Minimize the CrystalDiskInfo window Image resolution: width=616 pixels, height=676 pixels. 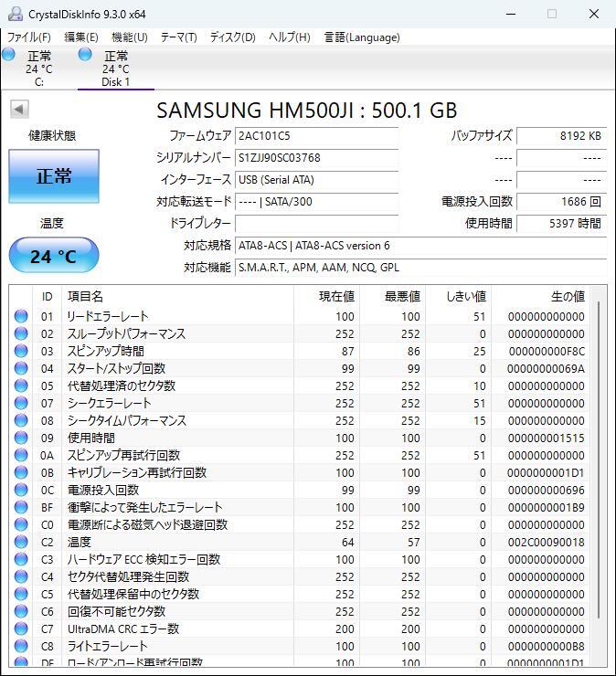click(x=511, y=14)
